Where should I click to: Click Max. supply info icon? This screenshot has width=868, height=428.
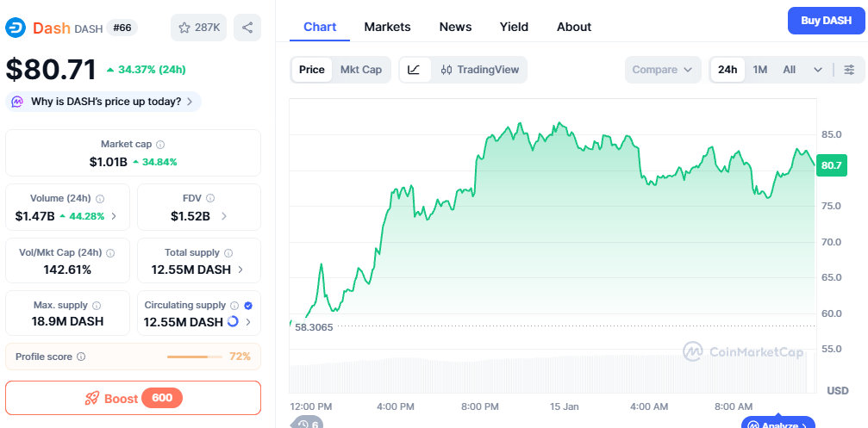point(97,305)
